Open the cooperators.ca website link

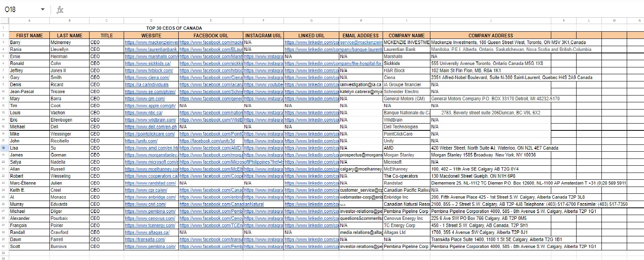pos(151,176)
